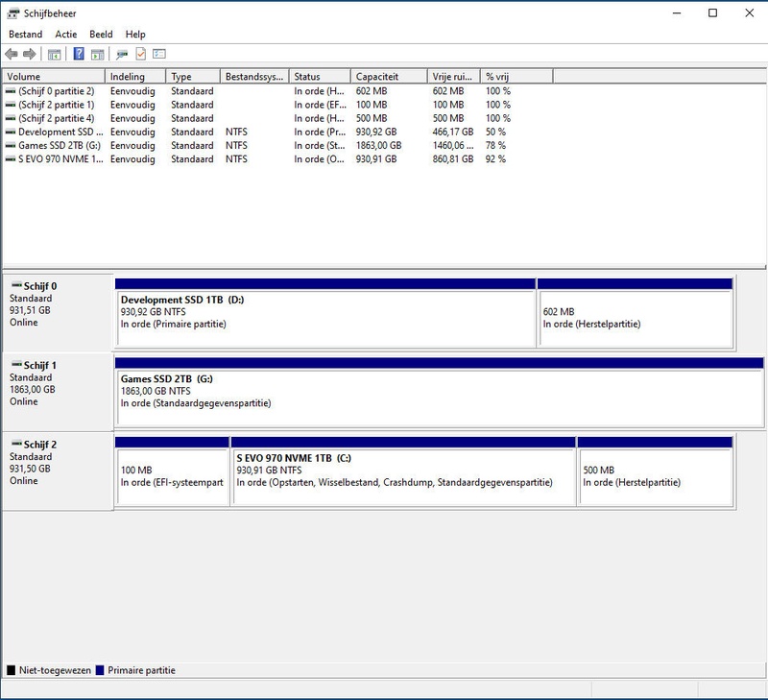Open Help via the blue question mark icon
The image size is (768, 700).
pos(79,55)
